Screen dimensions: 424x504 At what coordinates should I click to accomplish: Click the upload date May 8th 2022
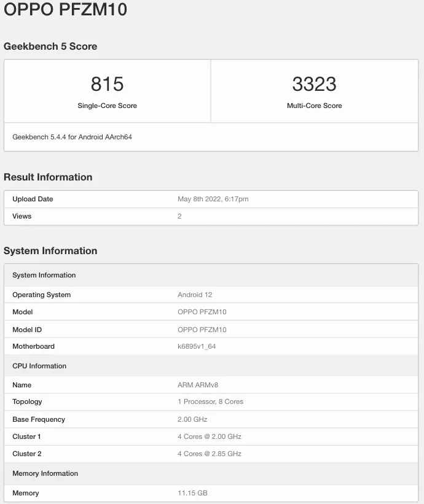(213, 199)
